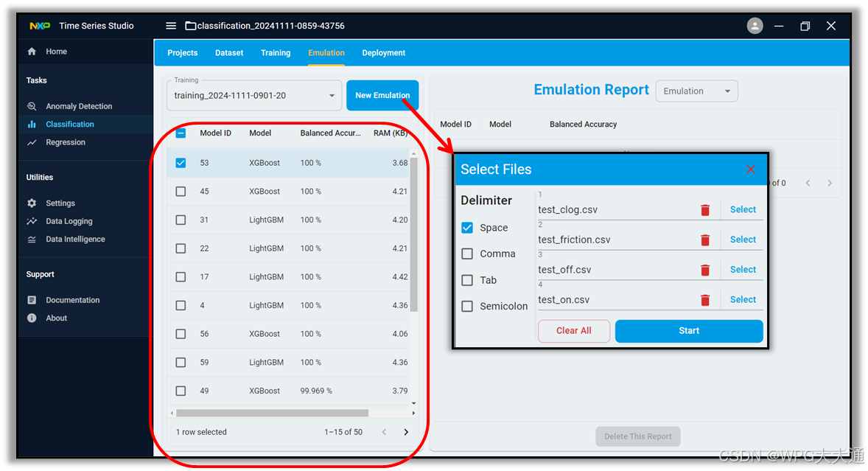
Task: Click the Start button
Action: coord(689,331)
